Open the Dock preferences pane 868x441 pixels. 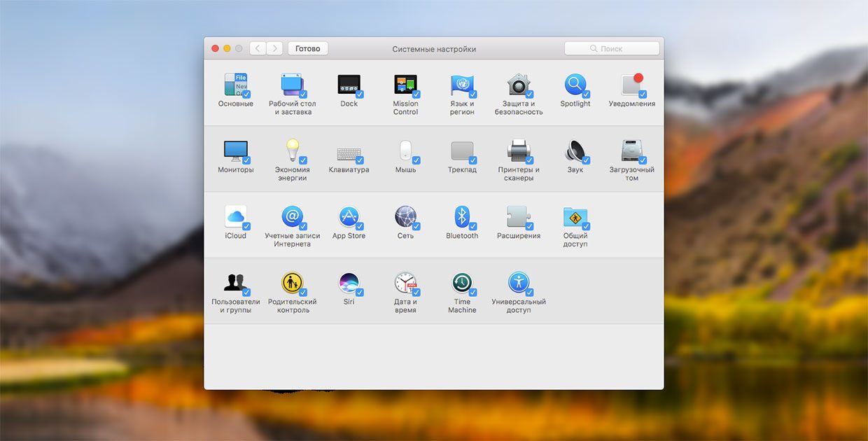(x=349, y=84)
